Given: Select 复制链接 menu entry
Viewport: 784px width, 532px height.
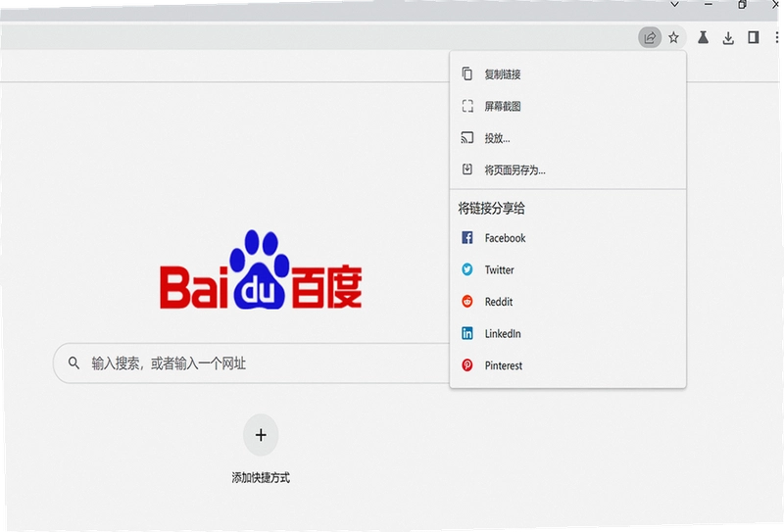Looking at the screenshot, I should coord(568,74).
